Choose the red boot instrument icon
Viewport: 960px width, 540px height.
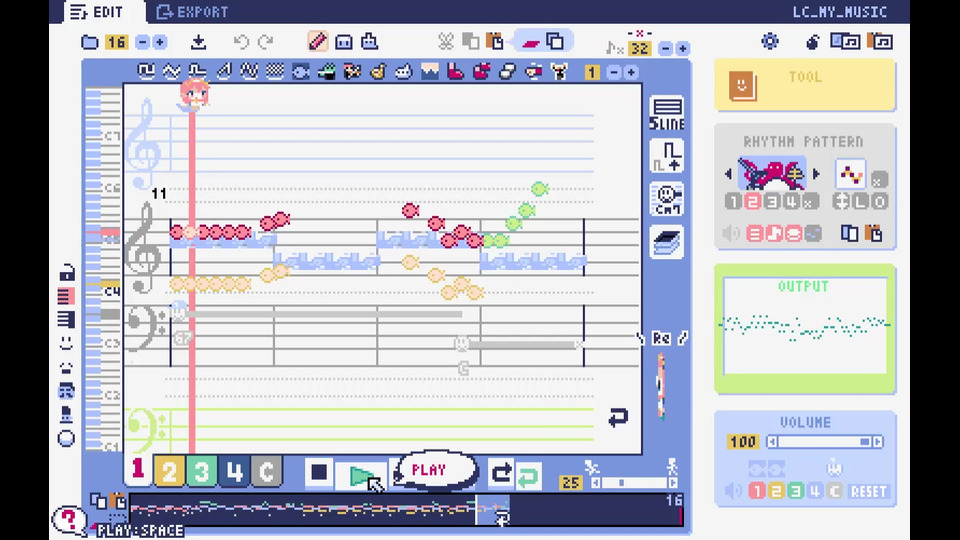[456, 72]
